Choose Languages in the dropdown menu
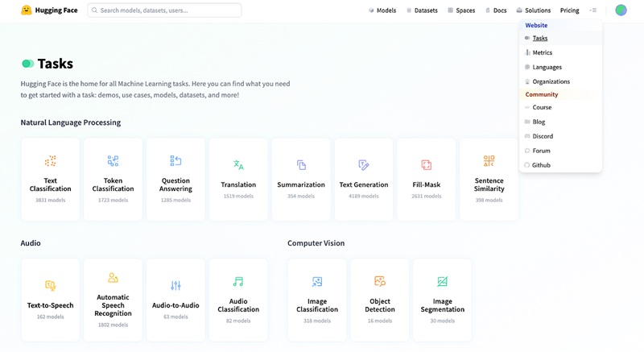This screenshot has height=352, width=644. coord(560,67)
